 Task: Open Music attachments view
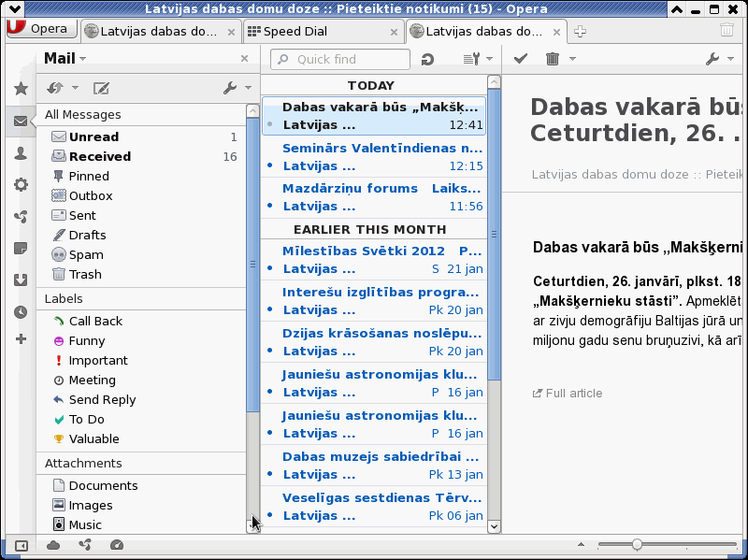141,524
